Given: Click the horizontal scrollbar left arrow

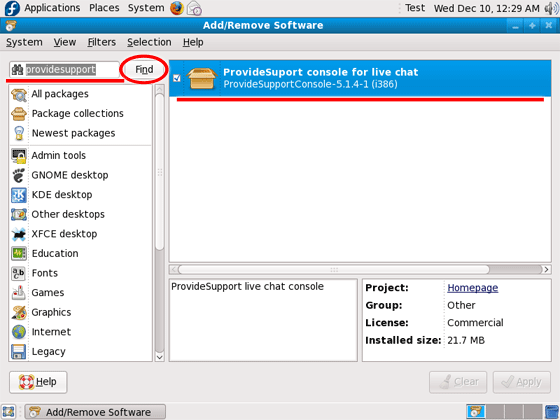Looking at the screenshot, I should [x=174, y=270].
